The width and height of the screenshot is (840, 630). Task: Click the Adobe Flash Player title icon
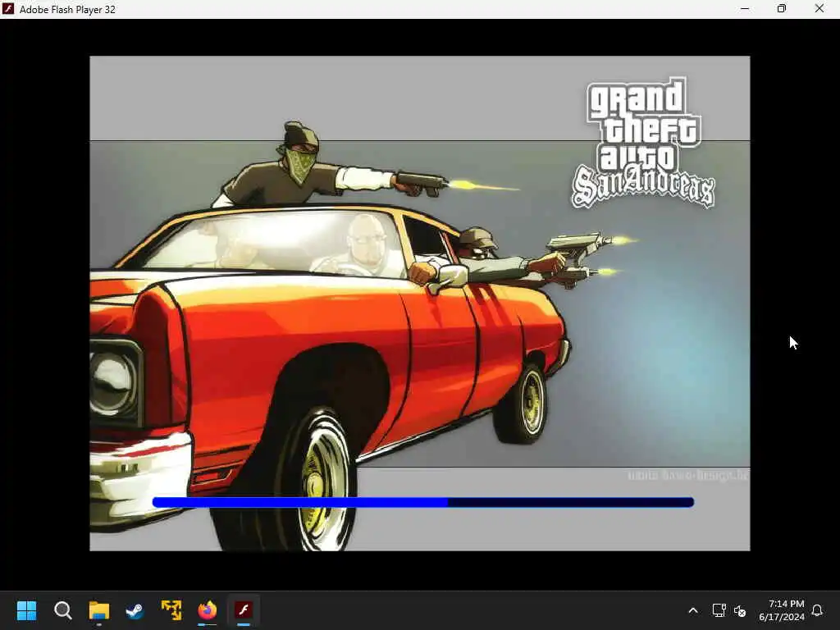(x=8, y=9)
